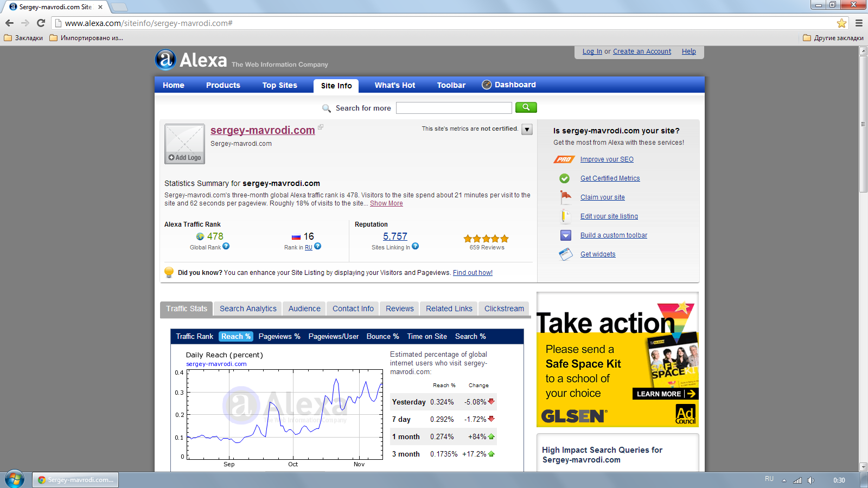The height and width of the screenshot is (488, 868).
Task: Show hidden tray icons arrow
Action: pos(784,480)
